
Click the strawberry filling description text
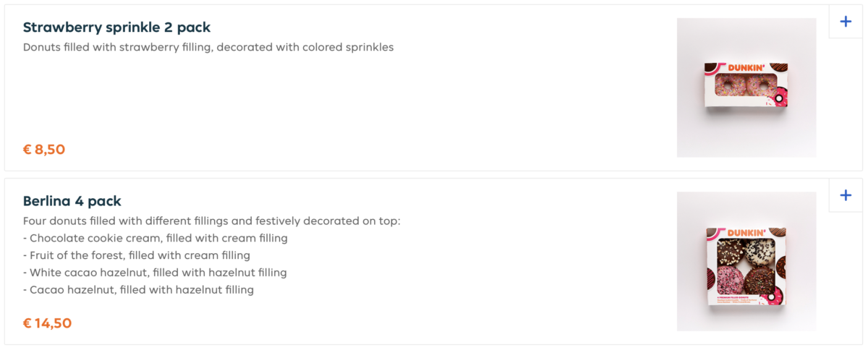pos(208,48)
